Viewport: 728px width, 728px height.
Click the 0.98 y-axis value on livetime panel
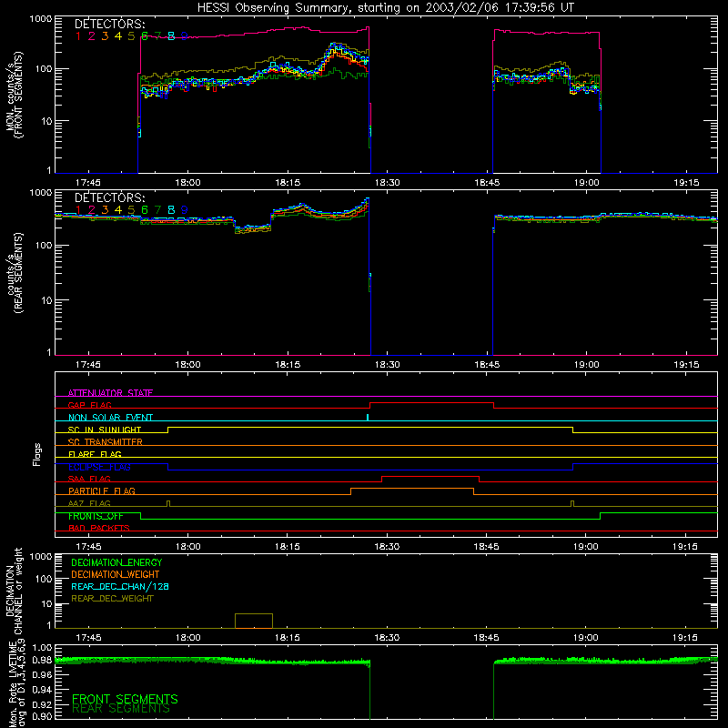pyautogui.click(x=43, y=661)
